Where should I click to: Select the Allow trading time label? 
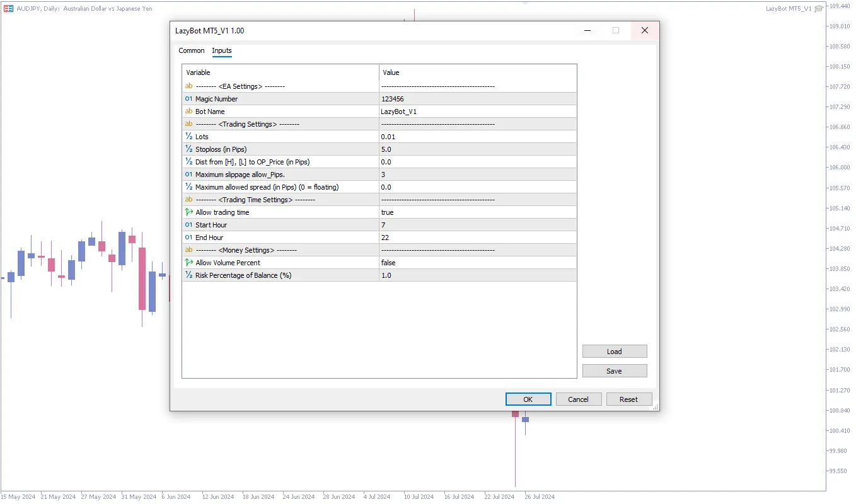tap(223, 212)
